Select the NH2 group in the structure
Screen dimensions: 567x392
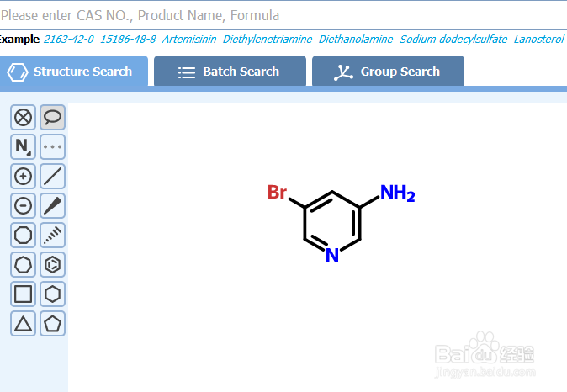[397, 193]
